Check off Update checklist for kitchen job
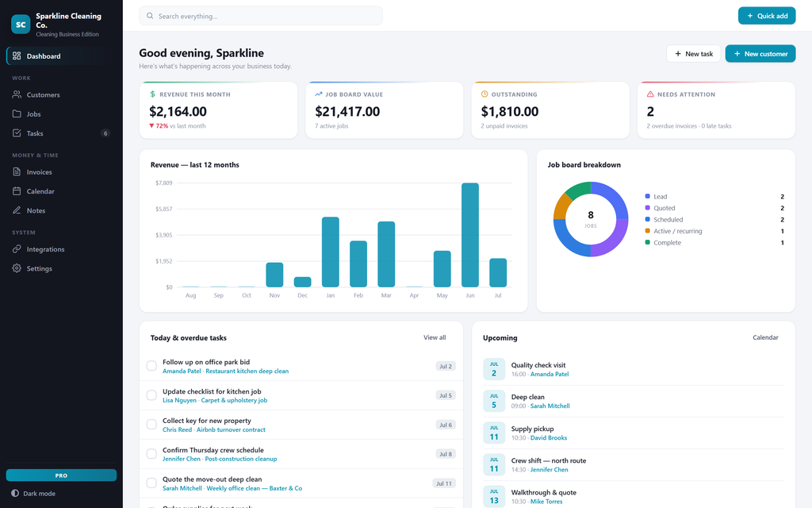Viewport: 812px width, 508px height. [x=151, y=395]
